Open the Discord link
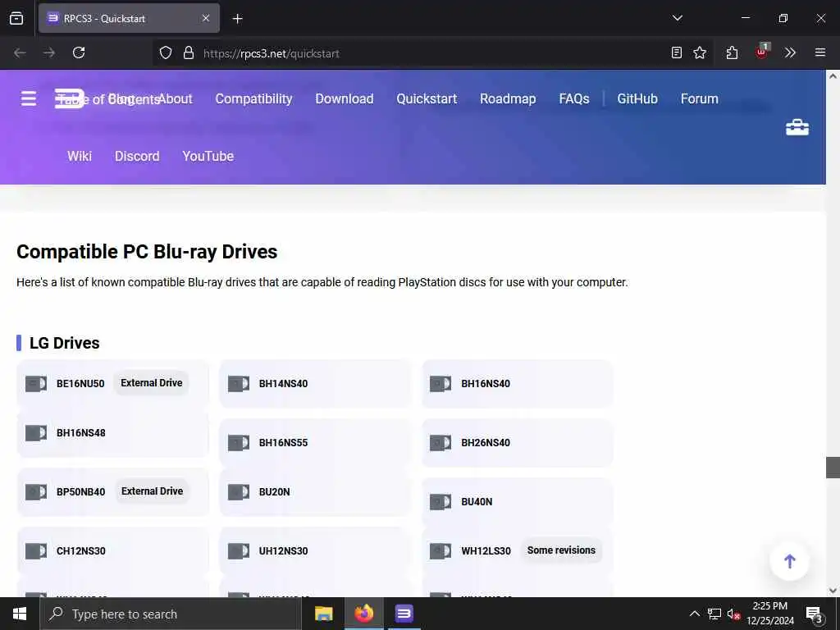Image resolution: width=840 pixels, height=630 pixels. (x=137, y=156)
